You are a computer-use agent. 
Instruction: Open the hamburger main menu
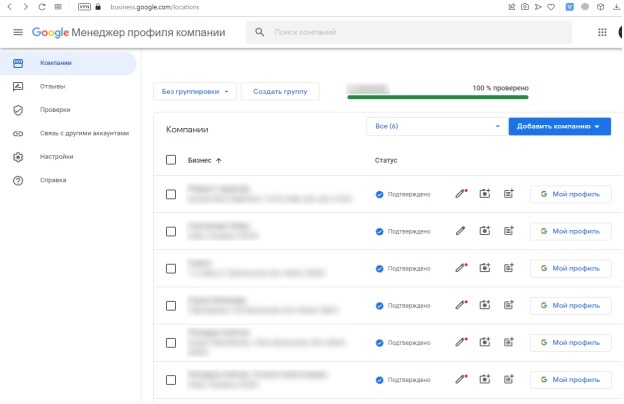(x=18, y=32)
